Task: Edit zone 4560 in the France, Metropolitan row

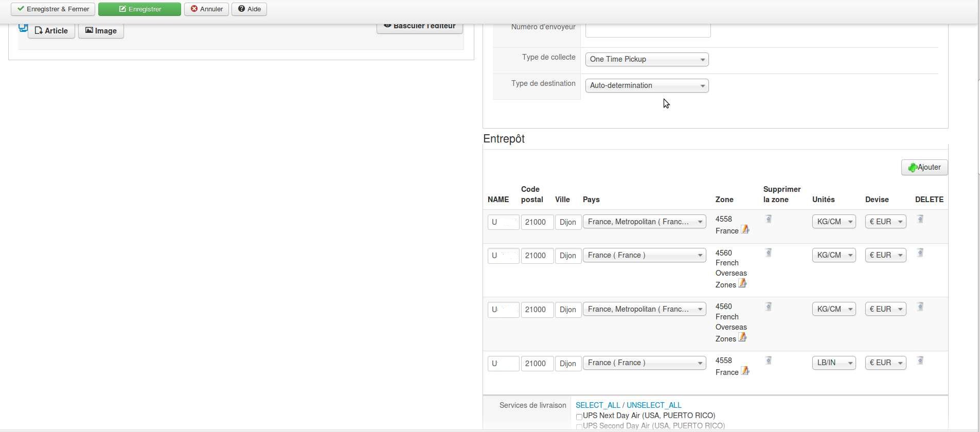Action: pyautogui.click(x=742, y=337)
